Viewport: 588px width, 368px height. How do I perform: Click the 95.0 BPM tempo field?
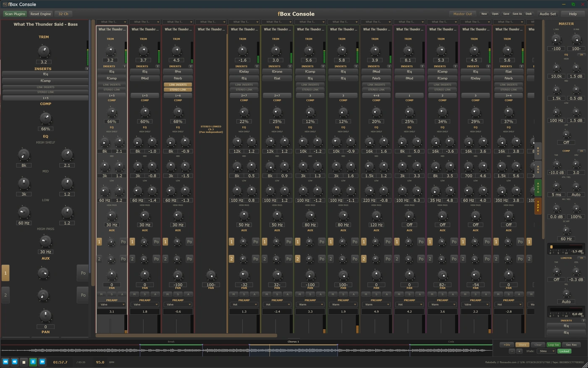coord(100,362)
